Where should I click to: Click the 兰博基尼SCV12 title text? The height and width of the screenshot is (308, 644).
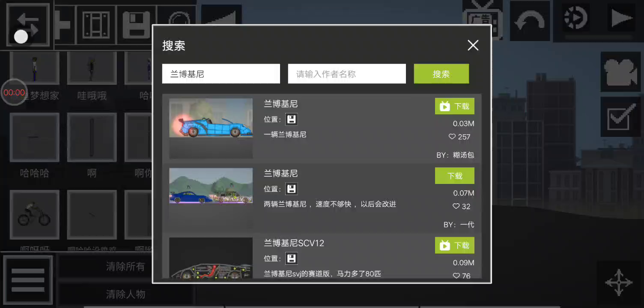(x=294, y=243)
